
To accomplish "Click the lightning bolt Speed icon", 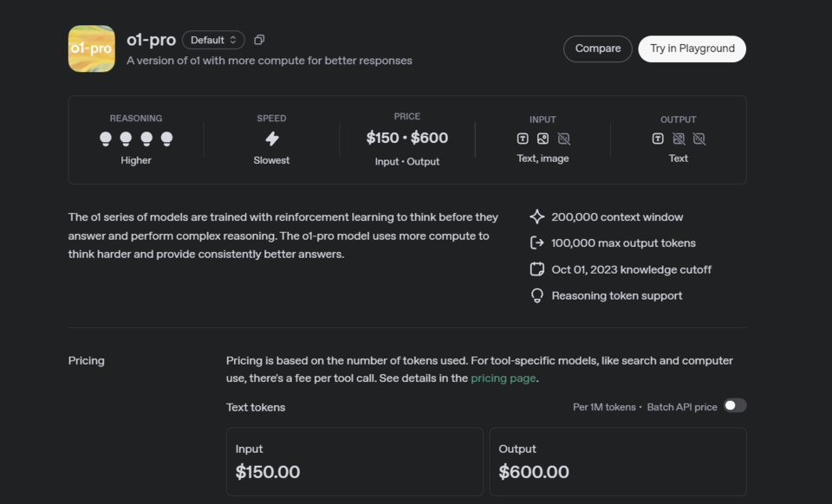I will tap(271, 139).
